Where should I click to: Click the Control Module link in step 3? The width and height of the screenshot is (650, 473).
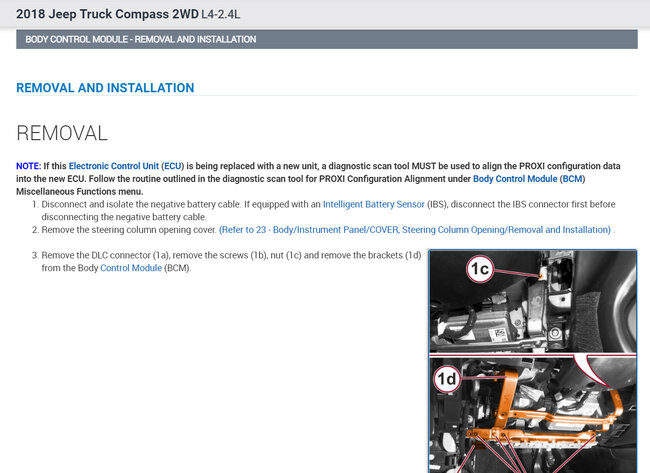pos(131,268)
